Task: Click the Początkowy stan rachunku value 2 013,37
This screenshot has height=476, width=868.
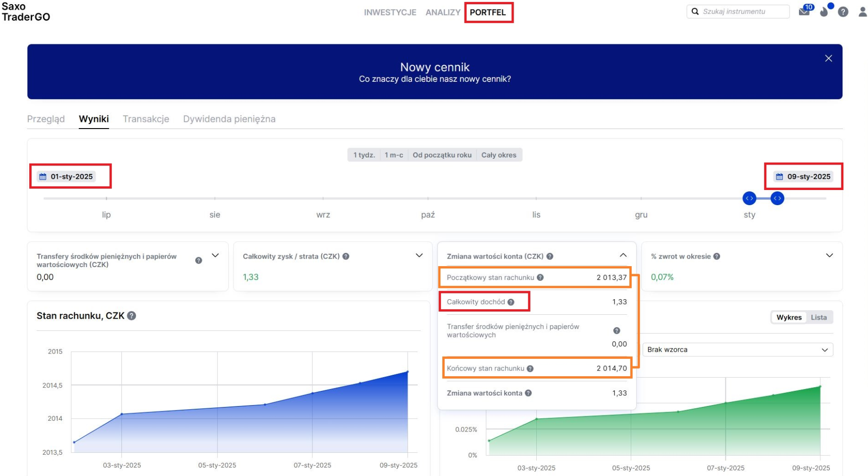Action: [611, 277]
